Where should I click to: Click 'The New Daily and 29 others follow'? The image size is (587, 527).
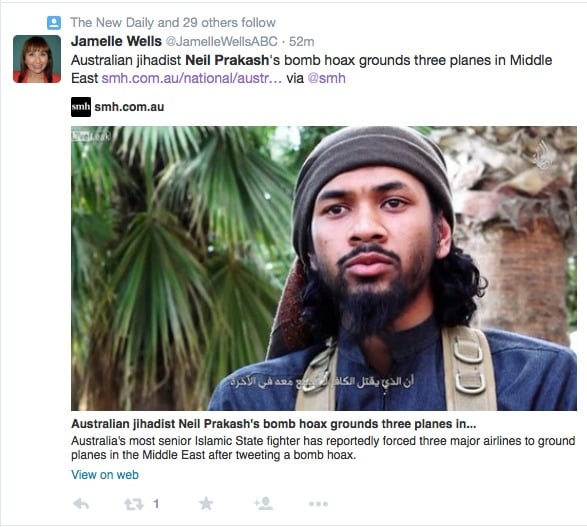(173, 22)
